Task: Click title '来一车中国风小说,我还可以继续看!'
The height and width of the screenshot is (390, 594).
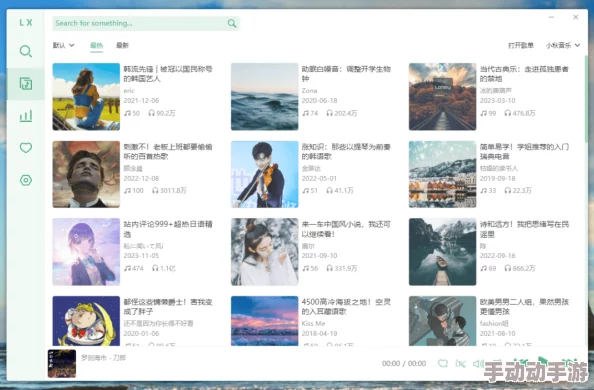Action: (346, 229)
